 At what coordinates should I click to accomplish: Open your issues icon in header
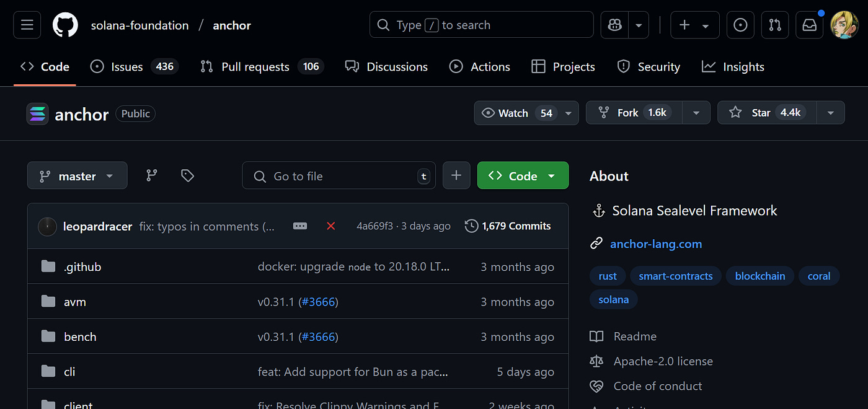point(740,25)
